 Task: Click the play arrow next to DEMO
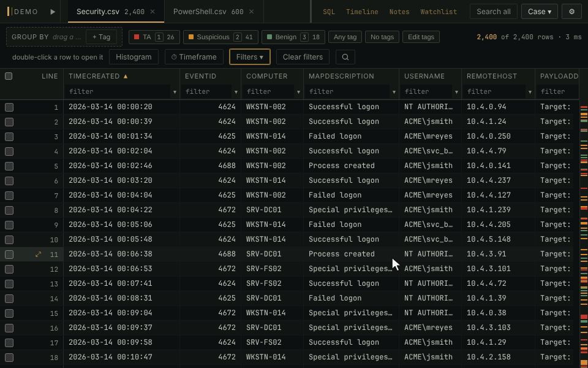pyautogui.click(x=53, y=12)
